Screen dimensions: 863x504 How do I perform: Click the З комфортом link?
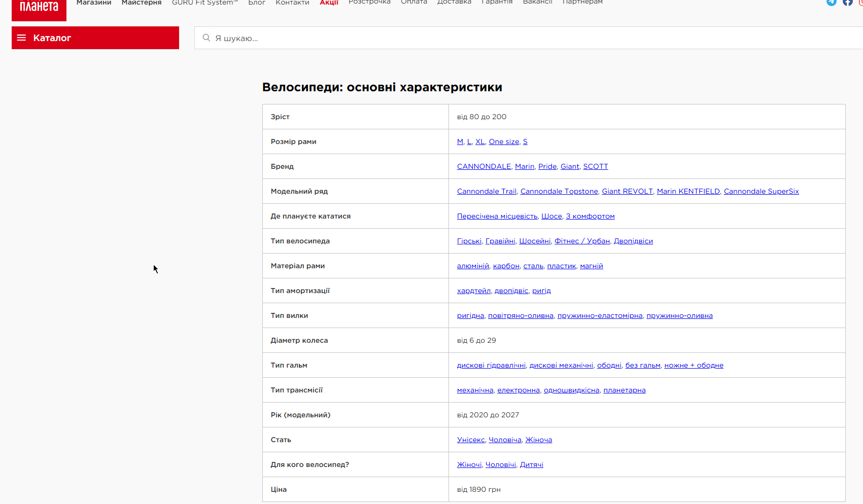click(591, 216)
